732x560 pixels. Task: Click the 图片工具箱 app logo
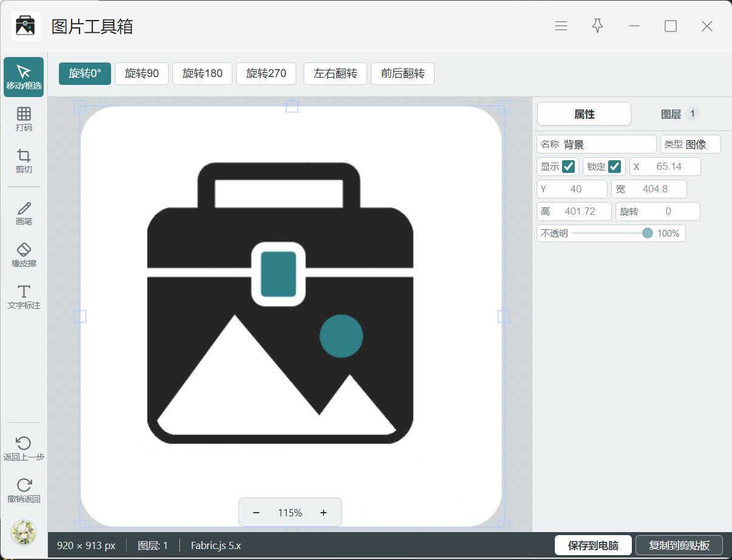point(26,26)
